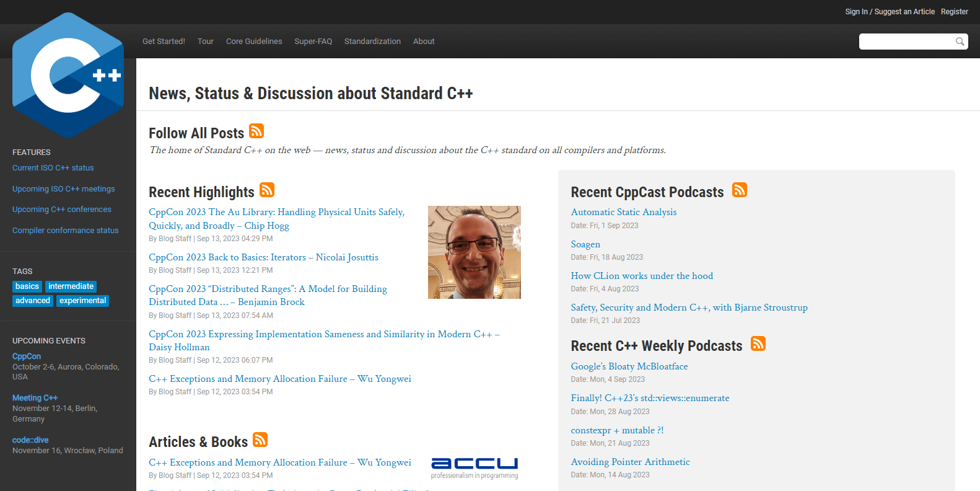Open Google's Bloaty McBloatface episode
The width and height of the screenshot is (980, 491).
tap(629, 366)
